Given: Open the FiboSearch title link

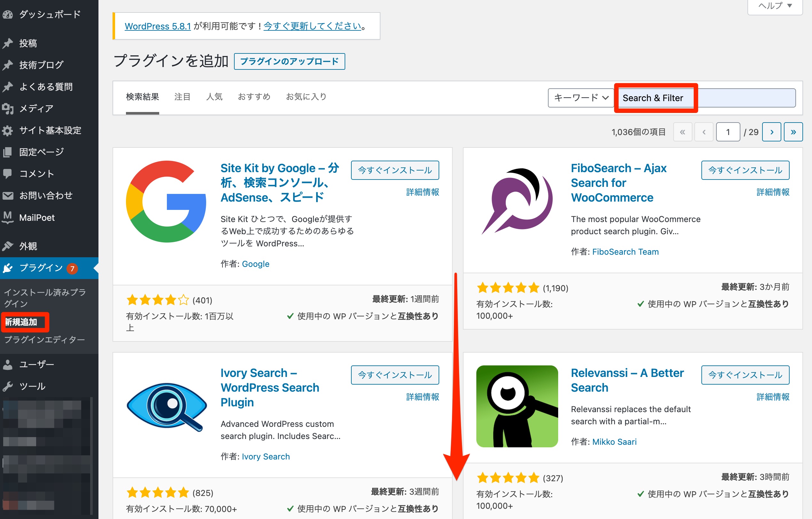Looking at the screenshot, I should 619,183.
